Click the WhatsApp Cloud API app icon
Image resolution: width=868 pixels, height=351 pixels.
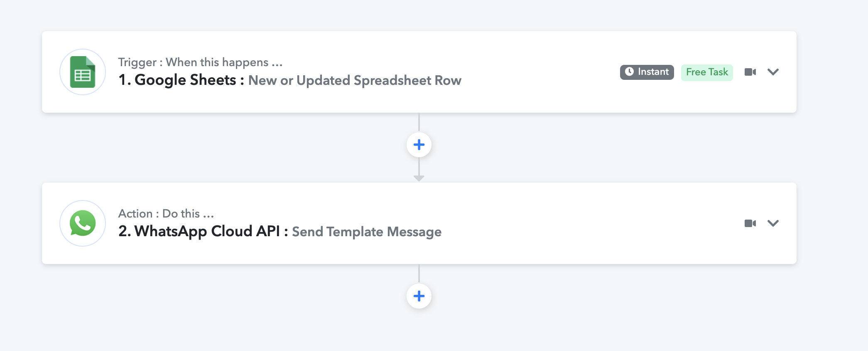(83, 223)
